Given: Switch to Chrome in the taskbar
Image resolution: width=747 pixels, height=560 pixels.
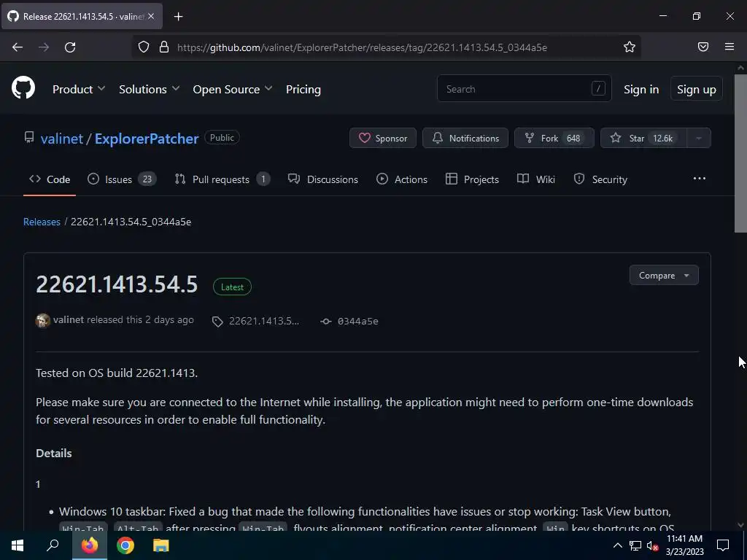Looking at the screenshot, I should 125,545.
